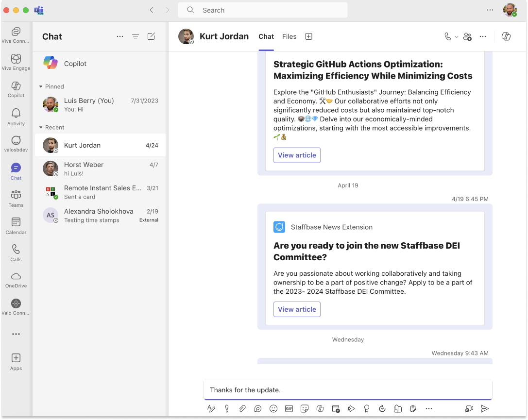Insert a GIF
The image size is (528, 420).
pyautogui.click(x=289, y=408)
